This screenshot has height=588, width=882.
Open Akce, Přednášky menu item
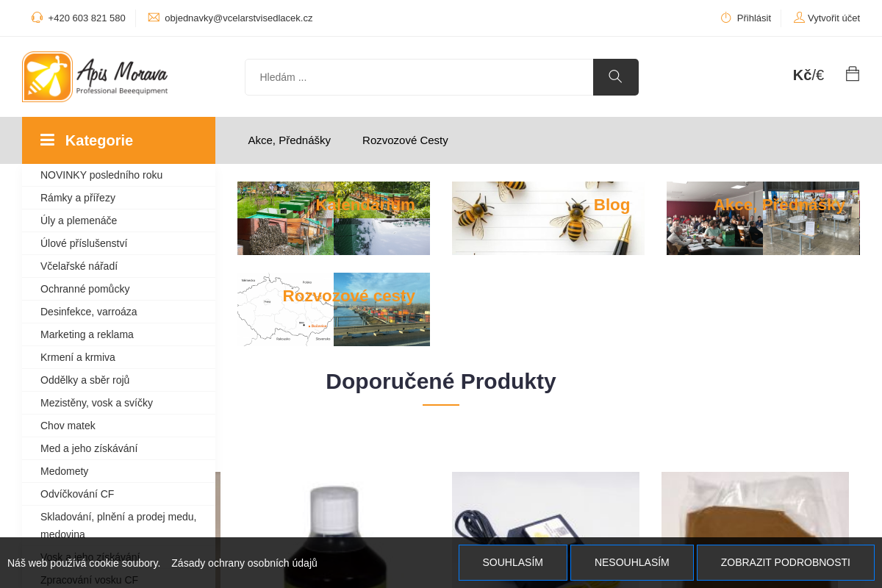click(289, 140)
